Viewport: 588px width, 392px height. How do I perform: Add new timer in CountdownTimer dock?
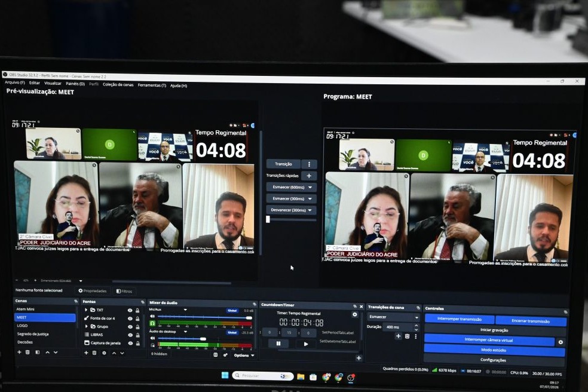(359, 359)
